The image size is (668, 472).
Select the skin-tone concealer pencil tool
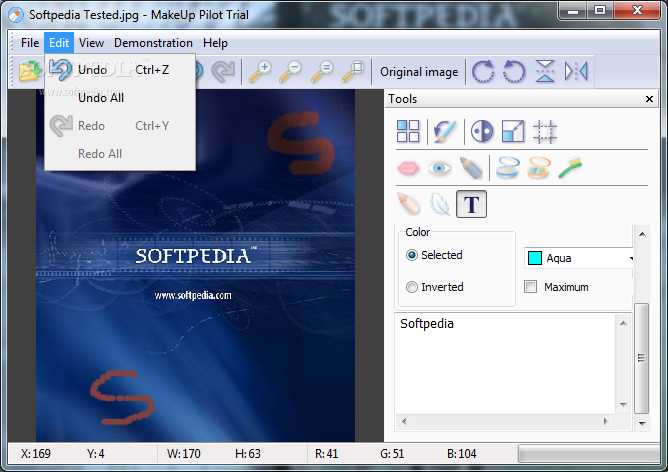pos(408,204)
